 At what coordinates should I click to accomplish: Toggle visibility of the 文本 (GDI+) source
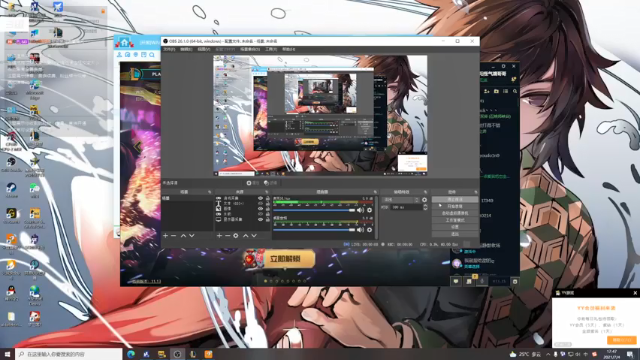[x=260, y=203]
